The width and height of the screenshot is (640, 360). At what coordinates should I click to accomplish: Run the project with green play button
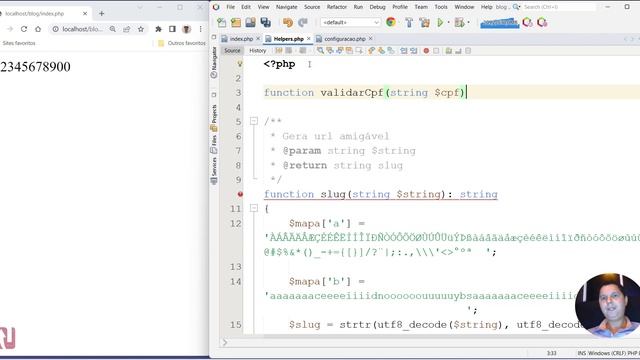point(440,22)
